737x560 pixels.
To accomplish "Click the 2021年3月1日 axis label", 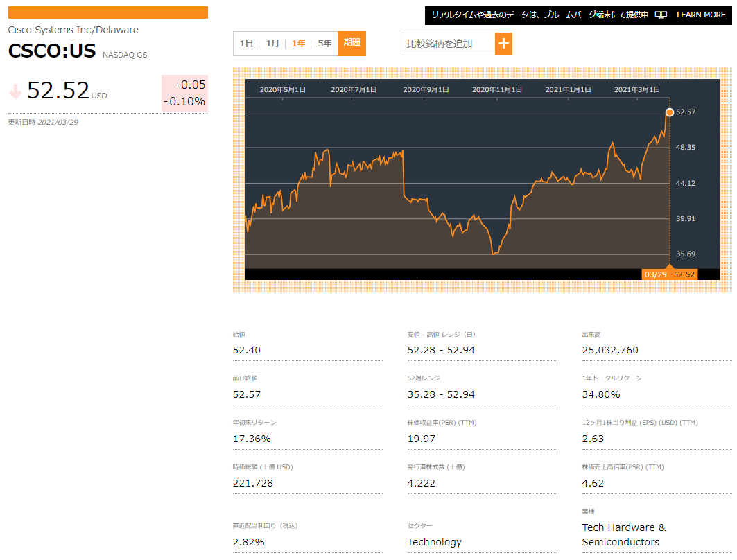I will click(x=637, y=89).
